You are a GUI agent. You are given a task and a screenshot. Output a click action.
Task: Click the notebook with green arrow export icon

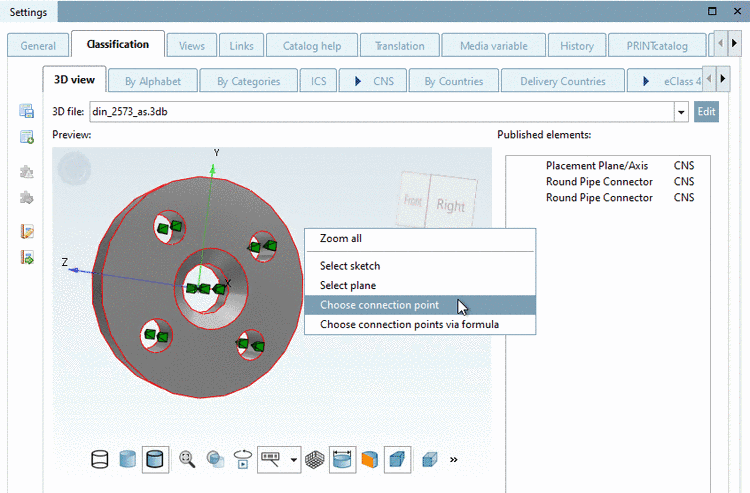click(x=27, y=257)
